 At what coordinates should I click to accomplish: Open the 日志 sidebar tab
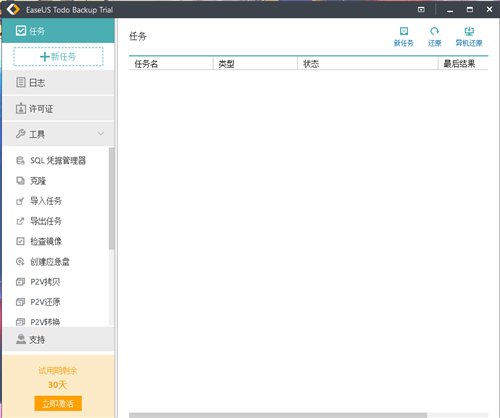click(x=58, y=82)
